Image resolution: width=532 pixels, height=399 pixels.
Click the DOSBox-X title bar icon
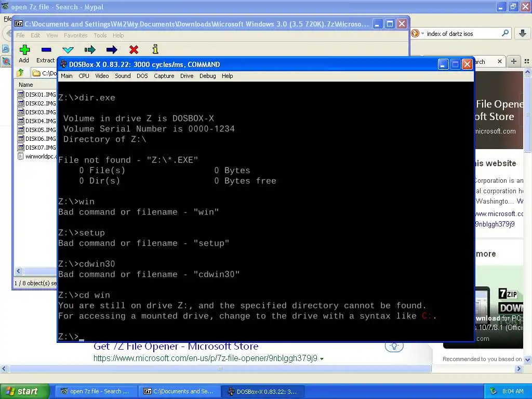tap(63, 64)
